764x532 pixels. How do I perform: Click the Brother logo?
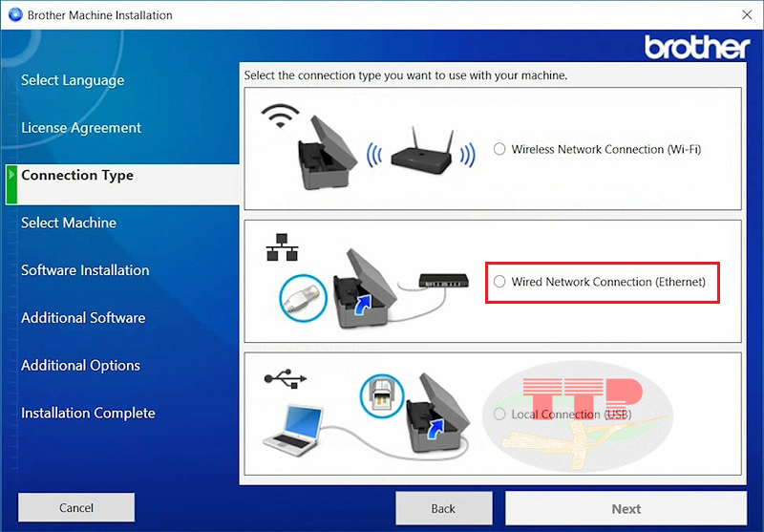point(697,47)
